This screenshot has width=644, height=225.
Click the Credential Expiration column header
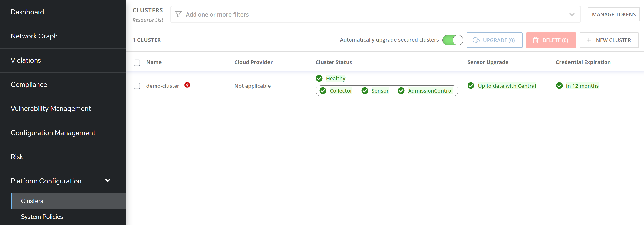[x=583, y=62]
